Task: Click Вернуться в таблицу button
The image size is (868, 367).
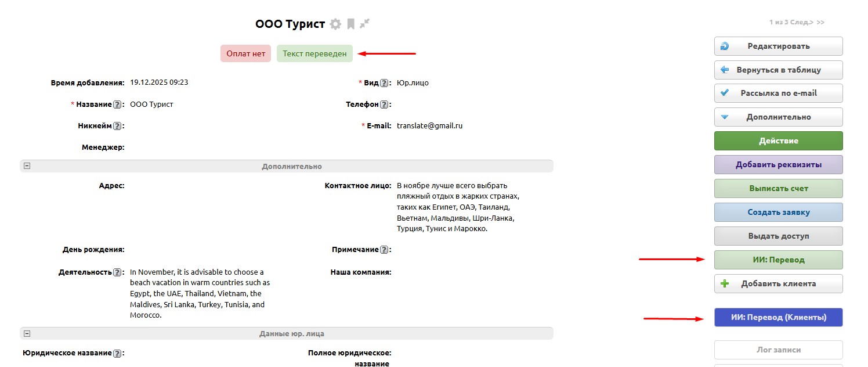Action: coord(778,70)
